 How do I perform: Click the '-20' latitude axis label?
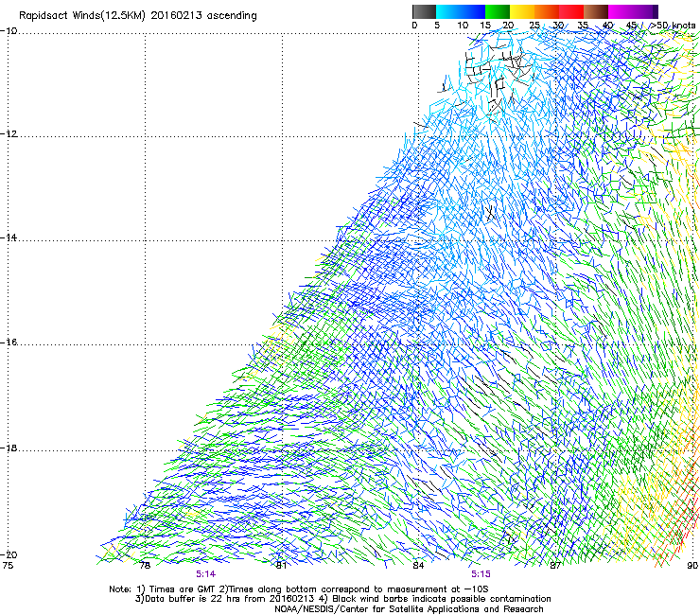[x=9, y=554]
